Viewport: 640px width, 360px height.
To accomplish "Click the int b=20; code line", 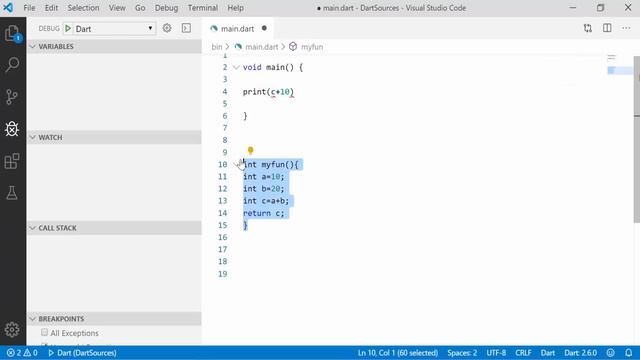I will [x=264, y=189].
